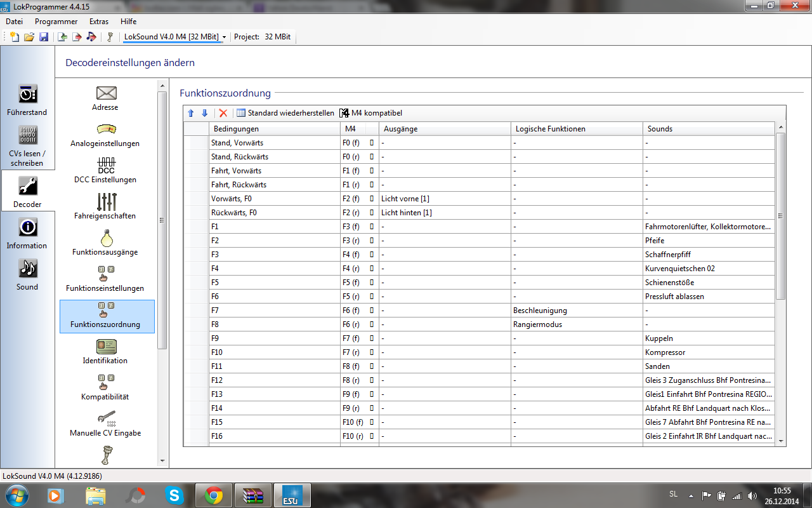Open the Hilfe menu
Screen dimensions: 812x508
pyautogui.click(x=129, y=22)
